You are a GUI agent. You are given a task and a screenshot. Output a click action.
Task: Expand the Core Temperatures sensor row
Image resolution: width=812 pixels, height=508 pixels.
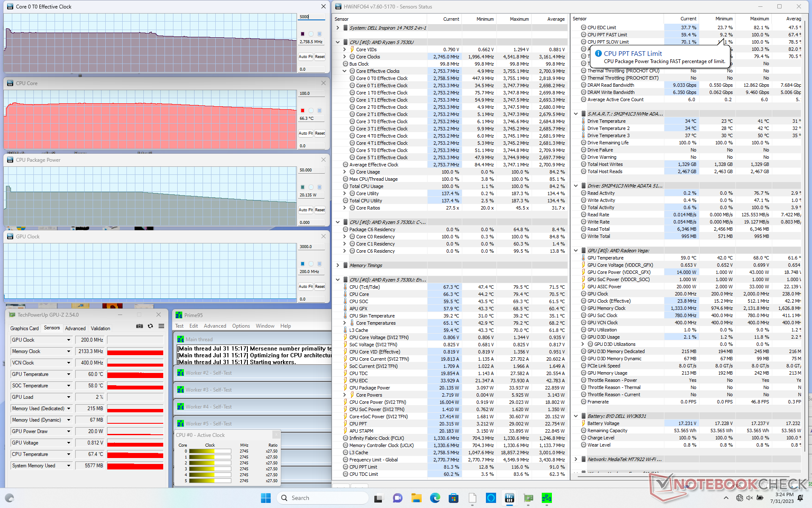344,323
